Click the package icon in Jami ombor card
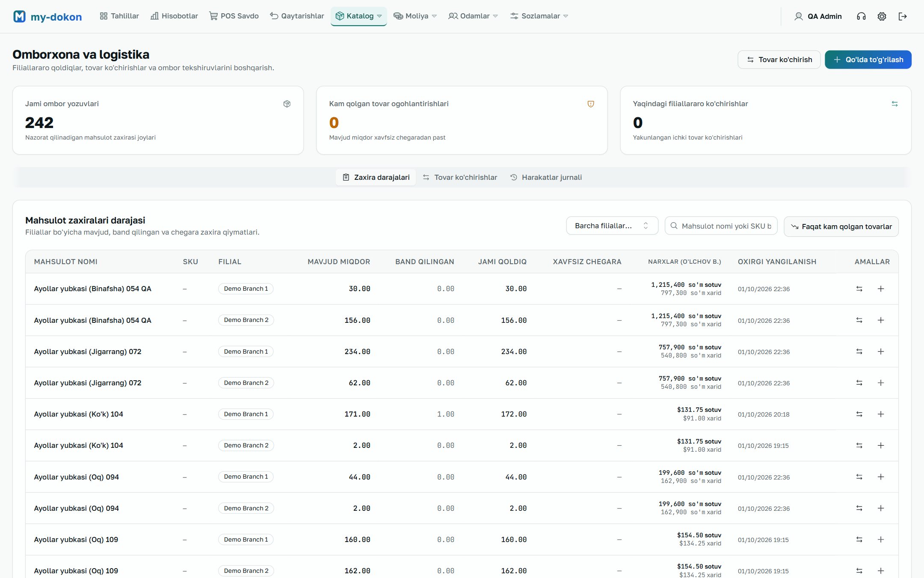924x578 pixels. pos(287,104)
